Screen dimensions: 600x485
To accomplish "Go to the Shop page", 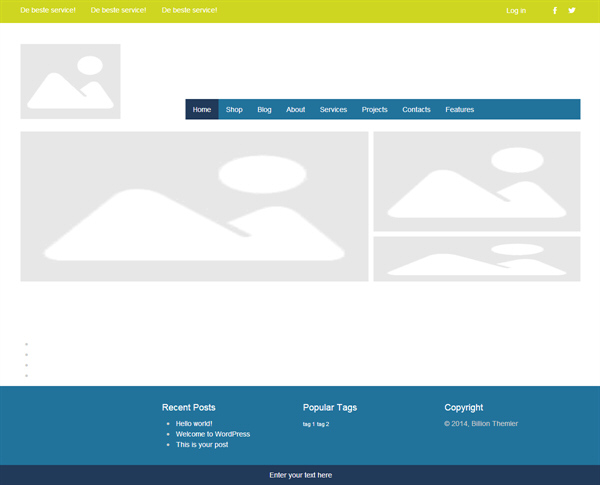I will pyautogui.click(x=234, y=109).
